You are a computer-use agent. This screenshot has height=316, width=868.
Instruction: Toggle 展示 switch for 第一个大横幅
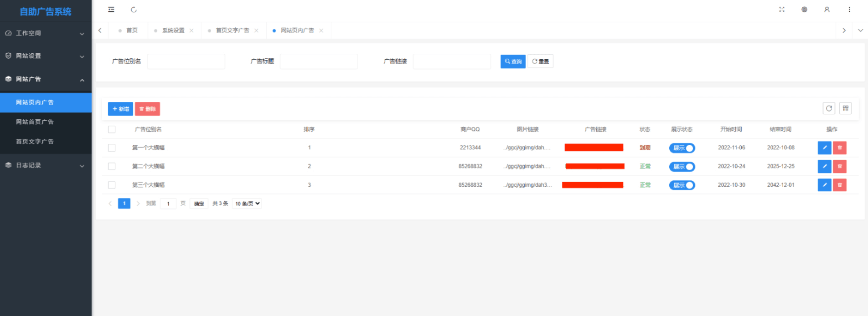click(682, 148)
